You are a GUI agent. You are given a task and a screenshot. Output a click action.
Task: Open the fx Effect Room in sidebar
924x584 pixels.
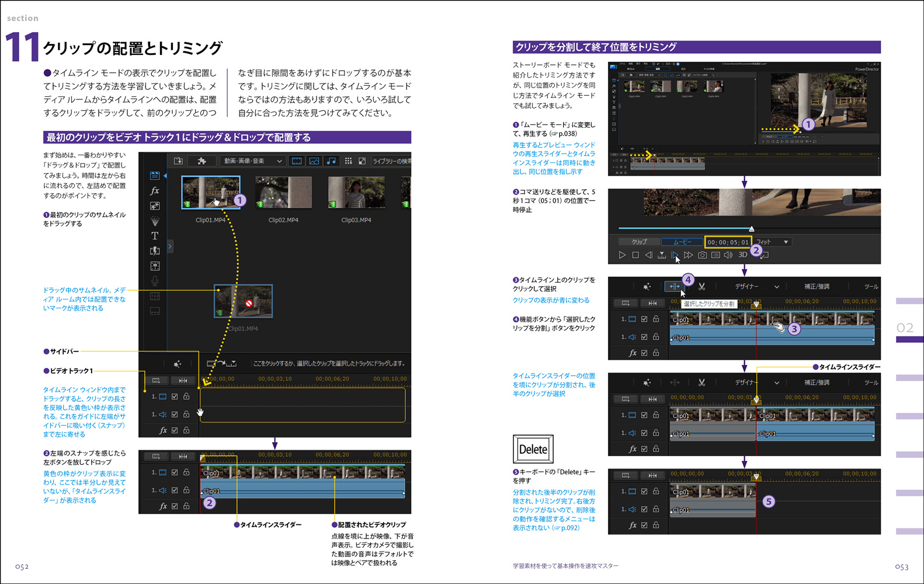pos(155,191)
